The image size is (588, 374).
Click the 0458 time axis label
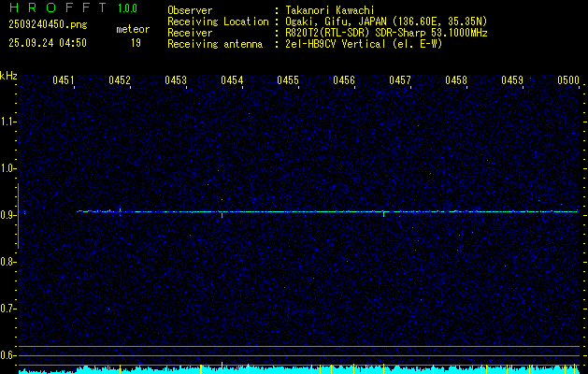coord(456,79)
